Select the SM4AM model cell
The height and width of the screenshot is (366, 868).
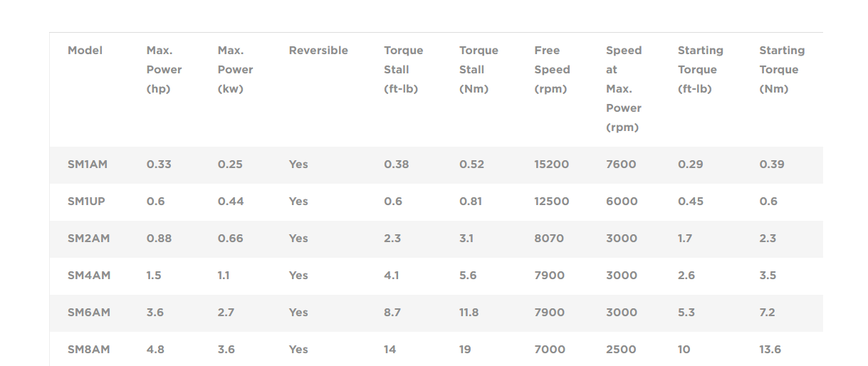(89, 276)
